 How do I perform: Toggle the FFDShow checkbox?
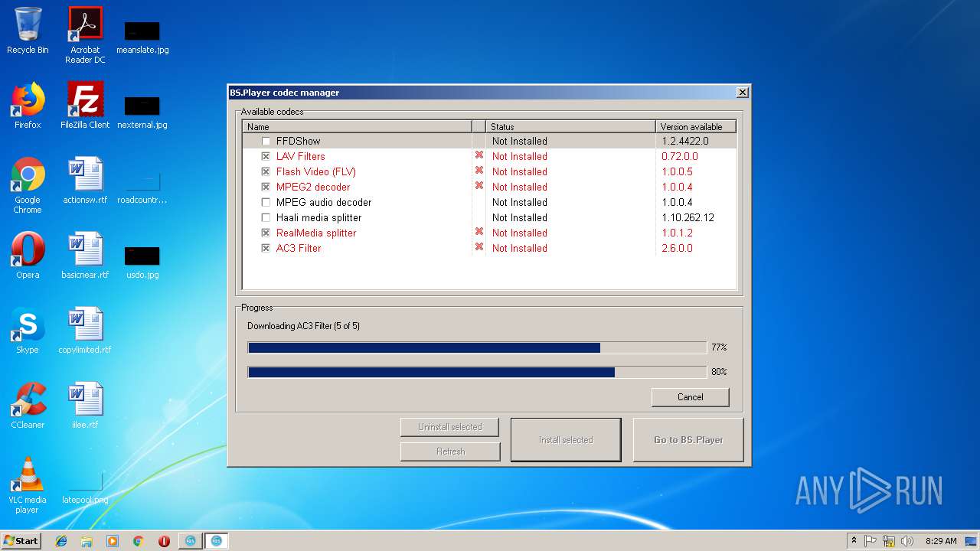pos(266,142)
